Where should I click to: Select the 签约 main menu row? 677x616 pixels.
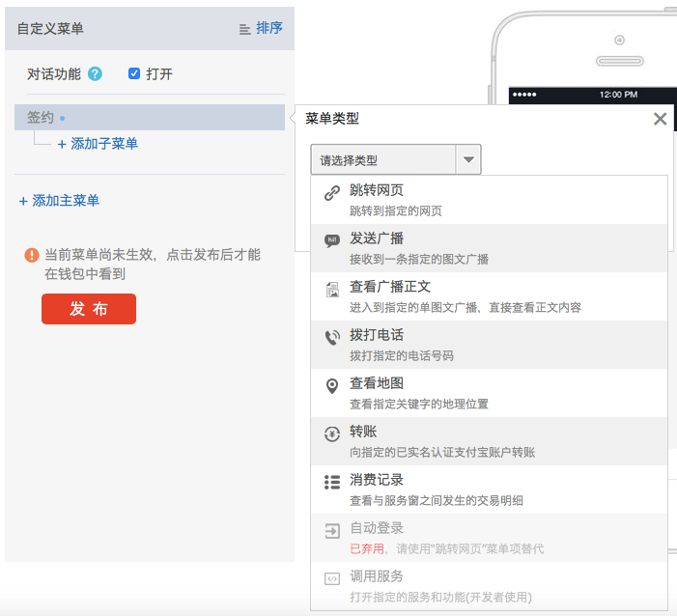(x=150, y=117)
